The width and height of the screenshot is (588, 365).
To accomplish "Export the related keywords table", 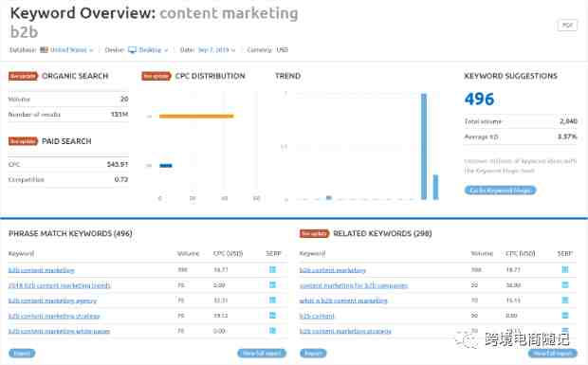I will pos(313,353).
